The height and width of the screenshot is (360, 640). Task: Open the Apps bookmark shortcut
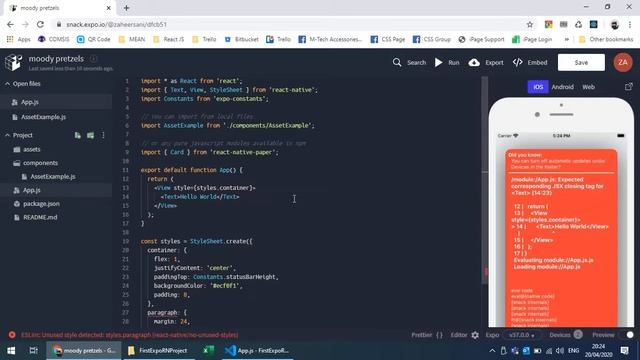point(19,39)
